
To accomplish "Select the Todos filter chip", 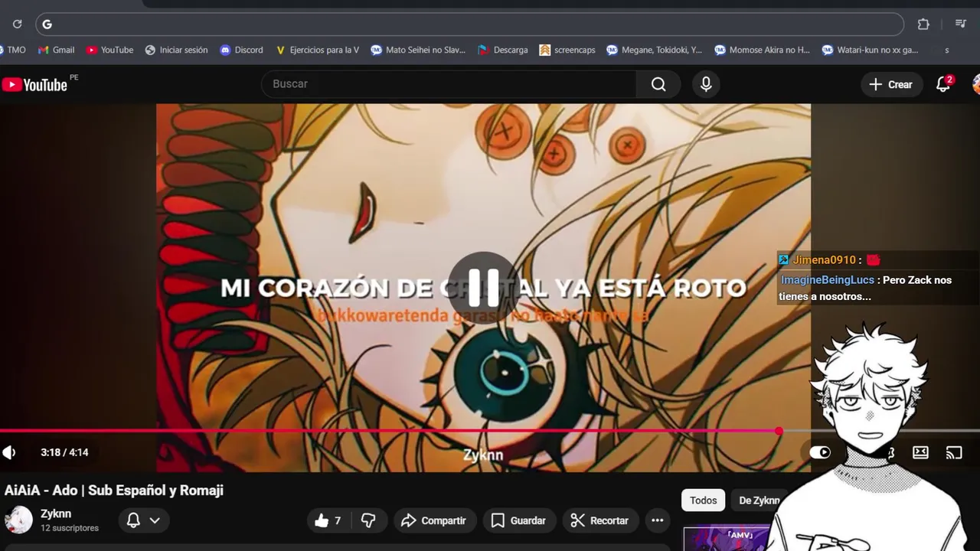I will (x=703, y=500).
